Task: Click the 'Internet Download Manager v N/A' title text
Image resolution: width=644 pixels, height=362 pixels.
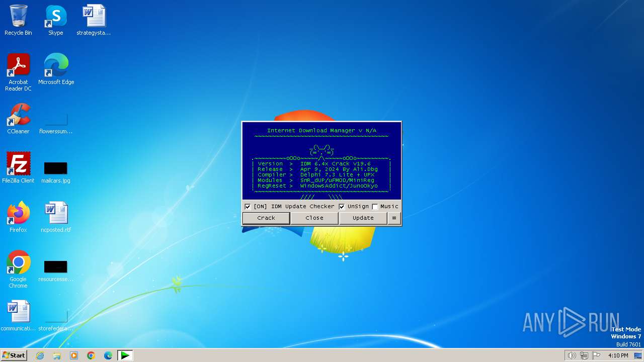Action: [x=321, y=130]
